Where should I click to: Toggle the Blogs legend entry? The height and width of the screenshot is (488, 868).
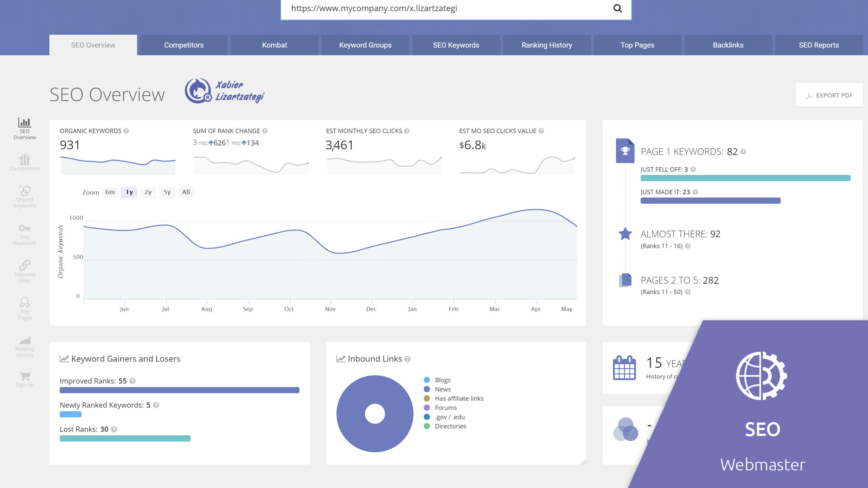tap(442, 380)
